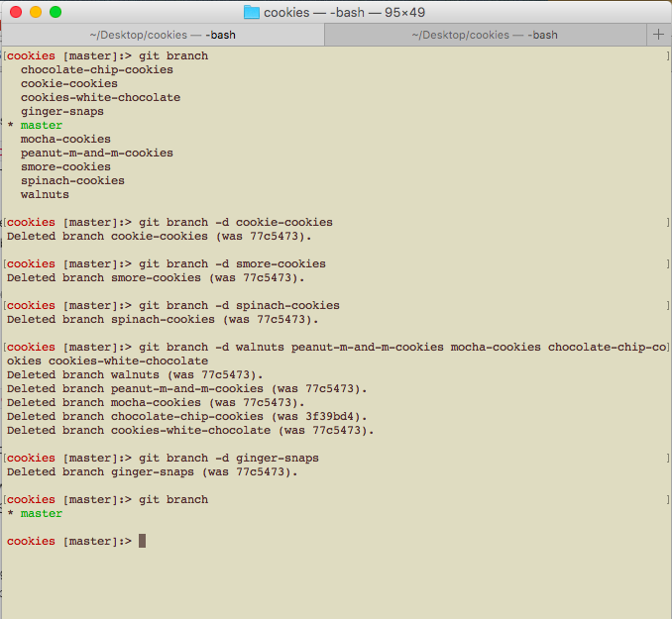Image resolution: width=672 pixels, height=619 pixels.
Task: Click the 'peanut-m-and-m-cookies' branch listing line
Action: click(97, 153)
